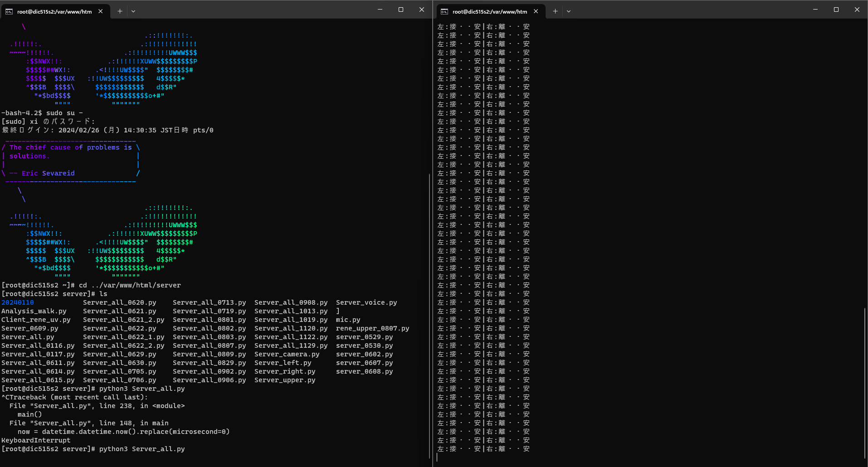868x467 pixels.
Task: Open a new tab in right terminal window
Action: pyautogui.click(x=555, y=11)
